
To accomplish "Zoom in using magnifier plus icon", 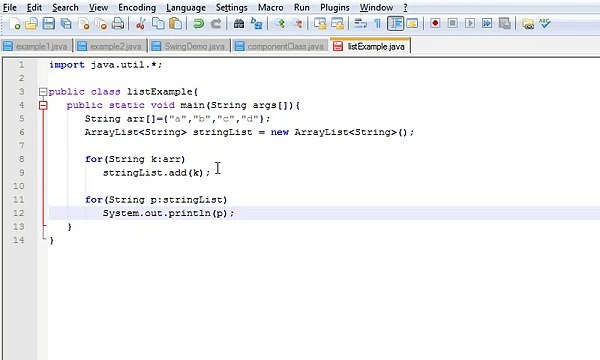I will click(x=279, y=24).
